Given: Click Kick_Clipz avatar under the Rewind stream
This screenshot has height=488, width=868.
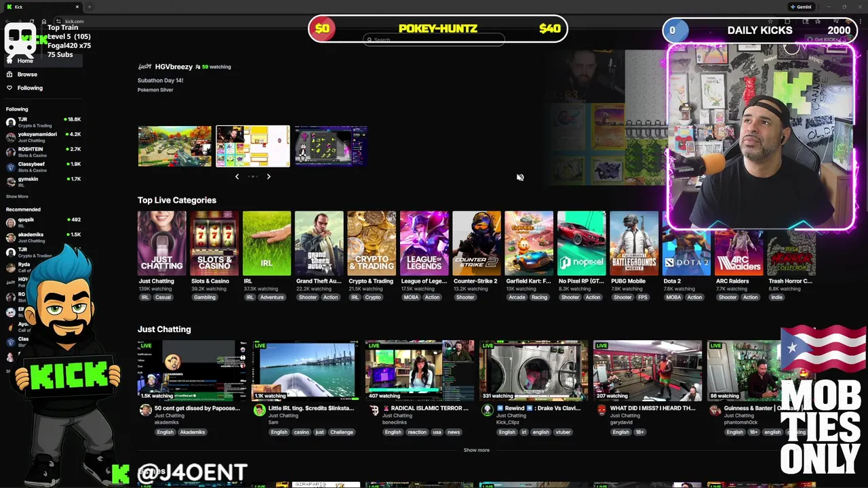Looking at the screenshot, I should 487,410.
